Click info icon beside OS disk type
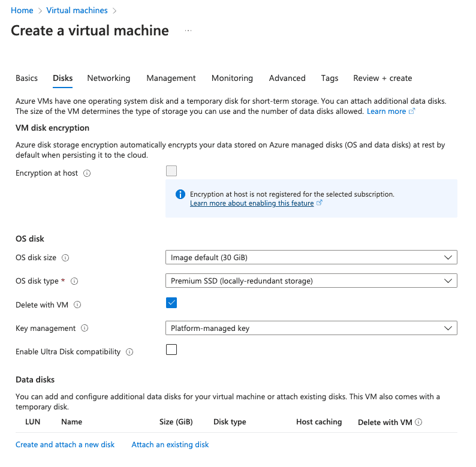Viewport: 476px width, 467px height. [x=74, y=281]
